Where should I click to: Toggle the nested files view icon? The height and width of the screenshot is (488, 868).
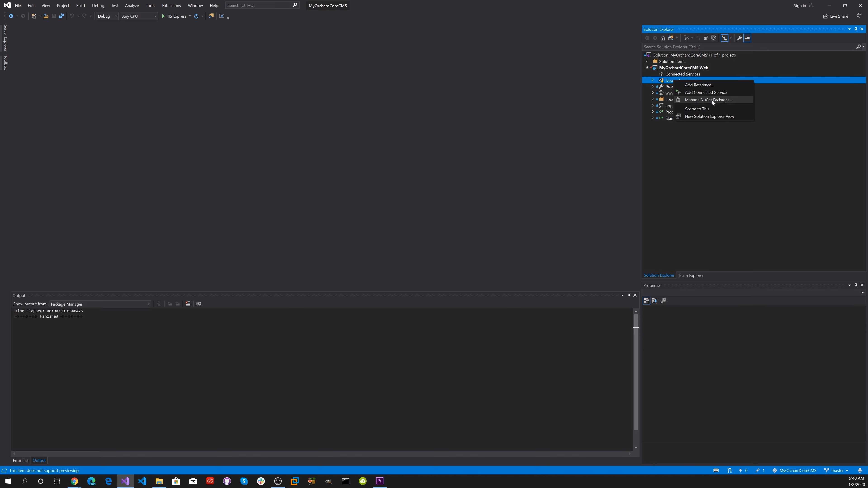click(724, 38)
